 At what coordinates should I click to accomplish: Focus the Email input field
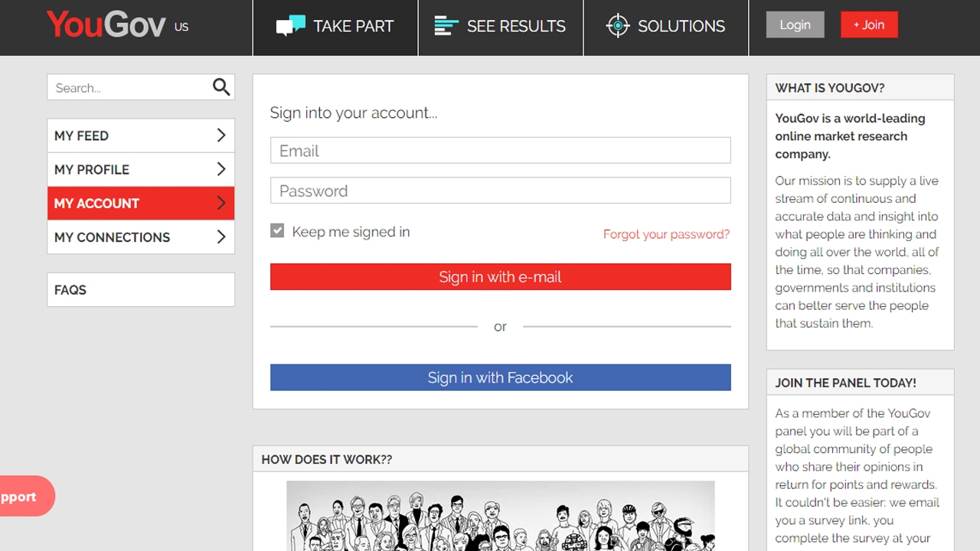pos(501,150)
